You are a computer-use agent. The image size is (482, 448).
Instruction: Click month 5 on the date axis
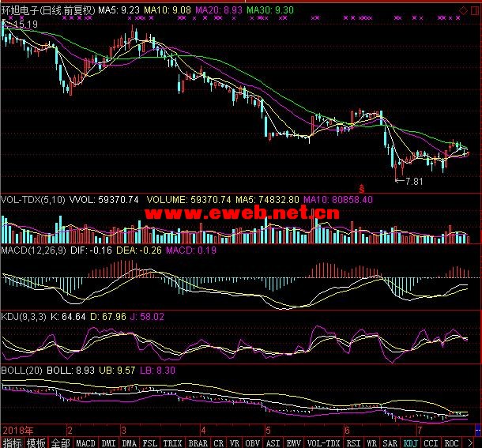(268, 430)
